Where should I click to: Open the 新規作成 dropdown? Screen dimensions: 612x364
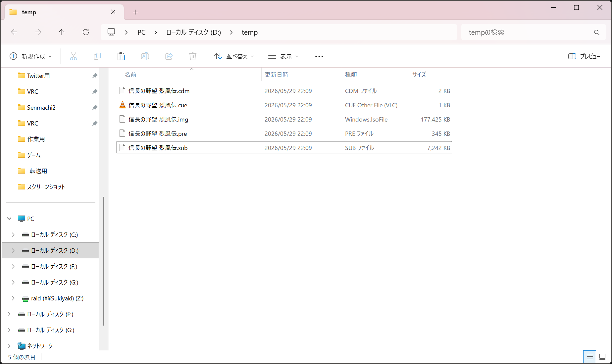30,56
